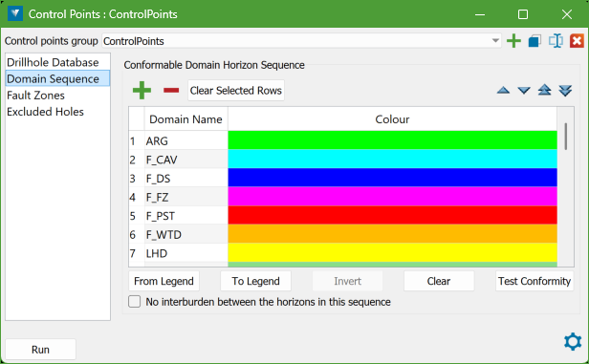Pick the red colour for F_PST
Viewport: 589px width, 364px height.
[392, 215]
